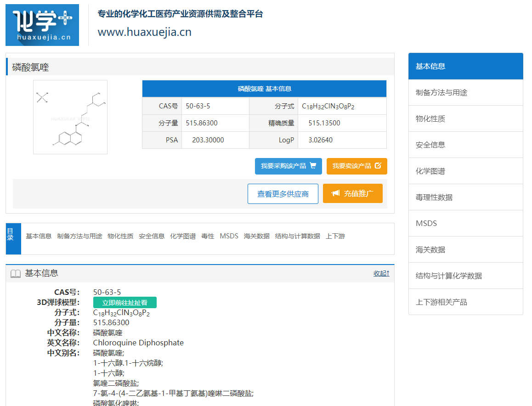Click the shopping cart icon on purchase button

(313, 166)
